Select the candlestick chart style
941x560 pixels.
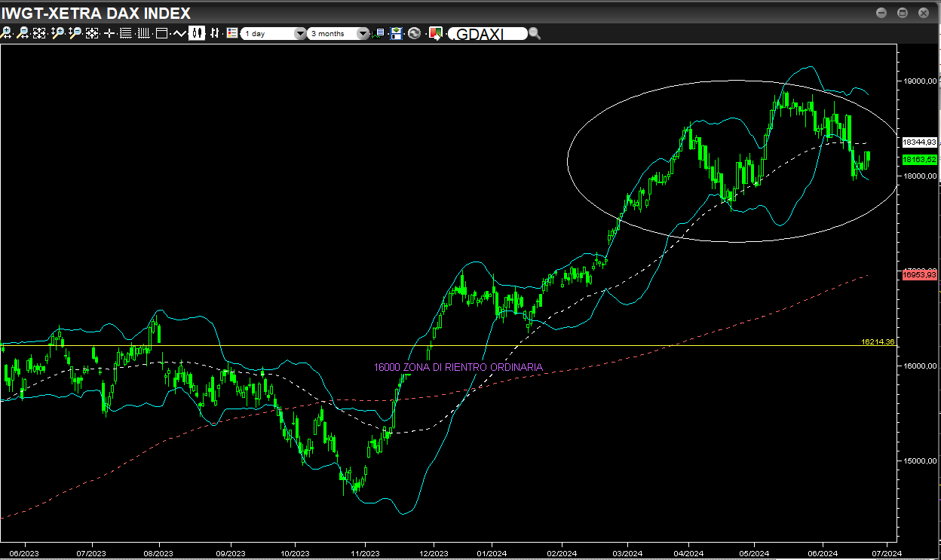(197, 33)
